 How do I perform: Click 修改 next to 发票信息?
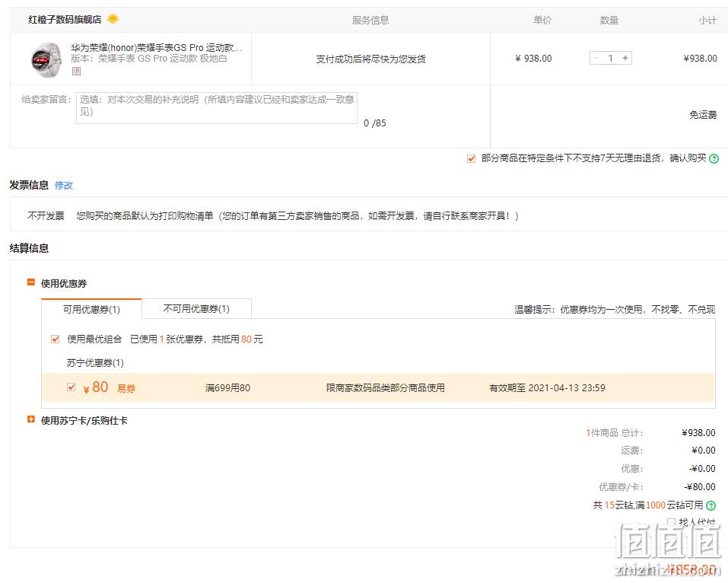64,186
